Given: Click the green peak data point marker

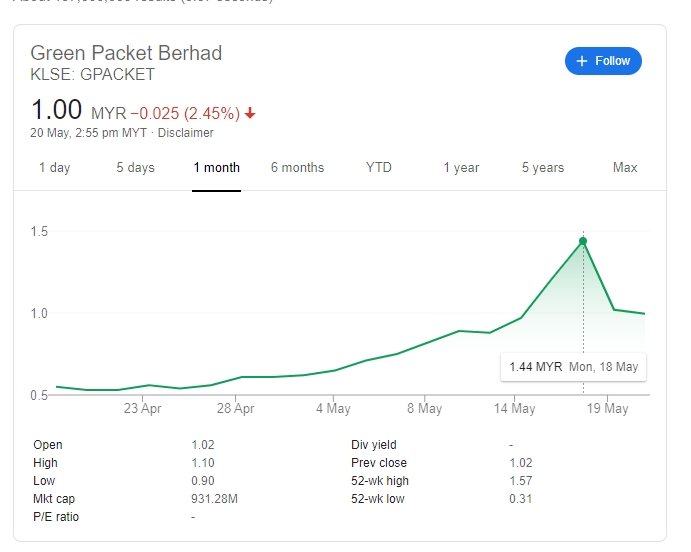Looking at the screenshot, I should tap(583, 241).
